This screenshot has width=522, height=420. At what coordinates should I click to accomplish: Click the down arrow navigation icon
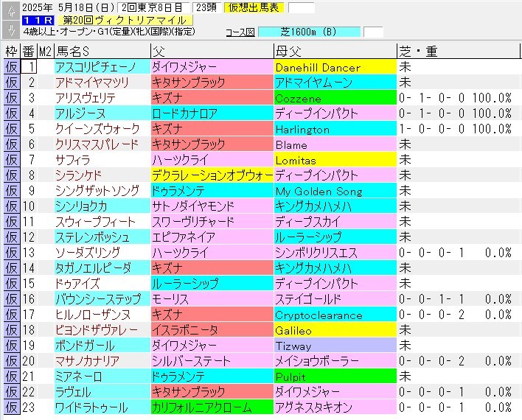(11, 29)
